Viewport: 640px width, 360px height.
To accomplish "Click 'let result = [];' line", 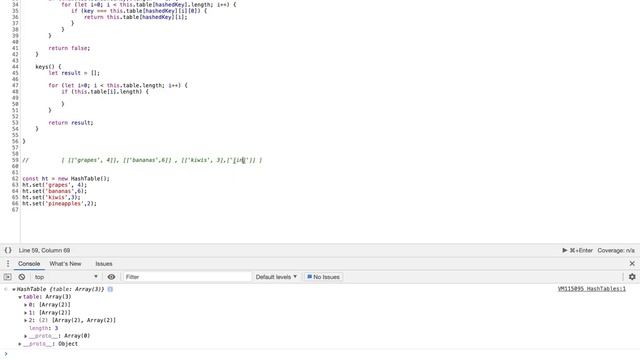I will tap(74, 73).
